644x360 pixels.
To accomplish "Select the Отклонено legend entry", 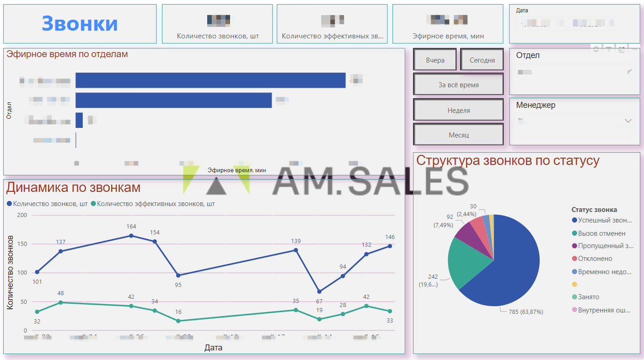I will tap(592, 259).
